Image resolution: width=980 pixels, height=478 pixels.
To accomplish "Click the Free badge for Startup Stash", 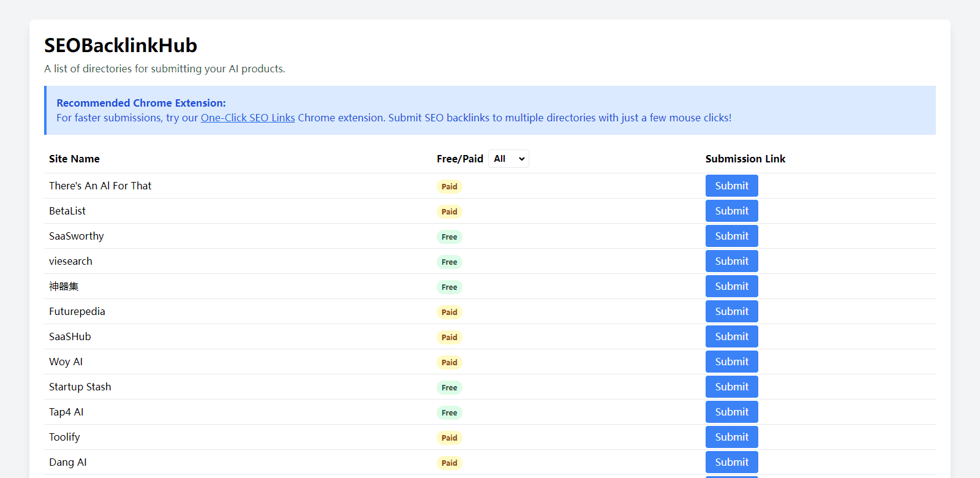I will click(450, 387).
